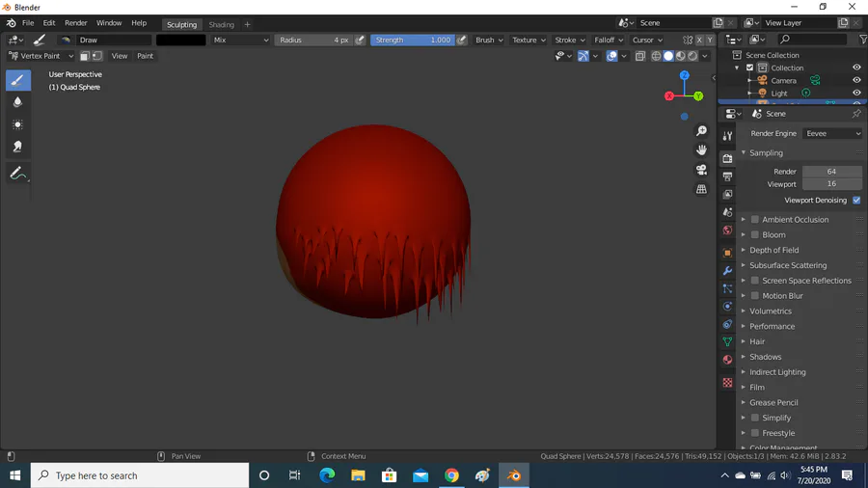Select the Draw brush tool
Screen dimensions: 868x488
tap(17, 80)
